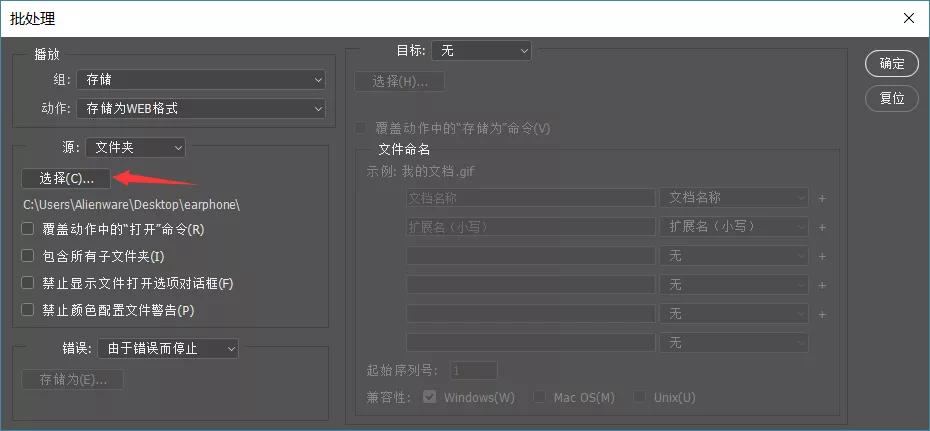This screenshot has height=431, width=930.
Task: Expand the 错误 dropdown 由于错误而停止
Action: coord(168,349)
